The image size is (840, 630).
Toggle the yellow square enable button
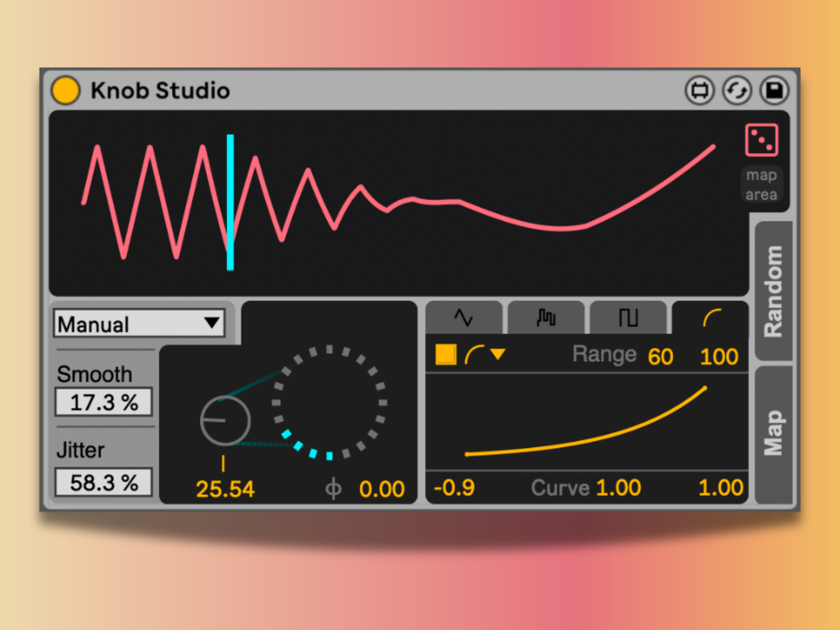pos(446,354)
